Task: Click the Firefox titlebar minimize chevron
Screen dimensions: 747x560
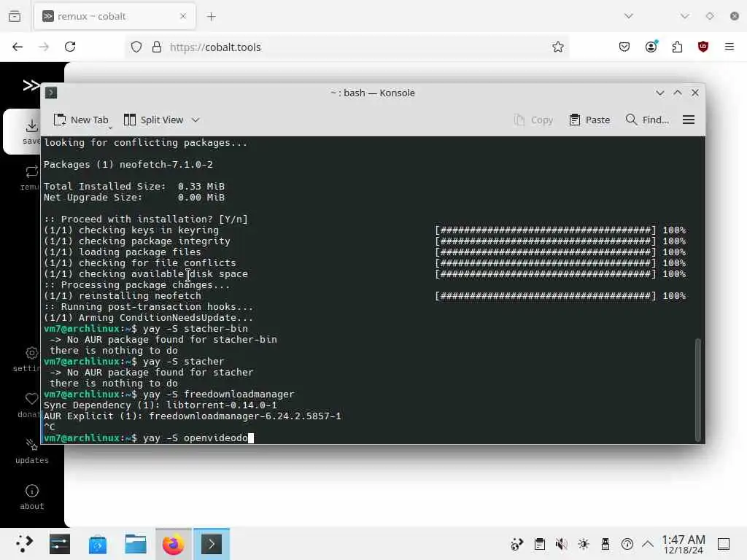Action: click(684, 16)
